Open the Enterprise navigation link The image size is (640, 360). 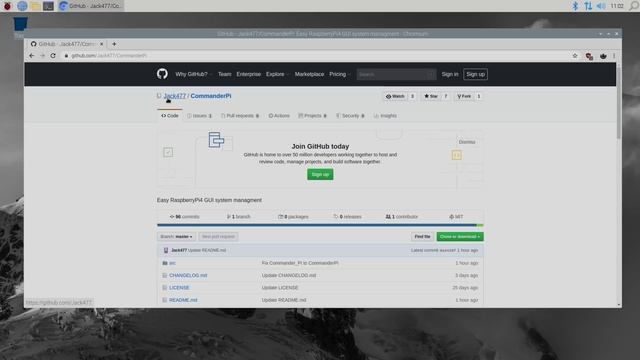click(248, 74)
